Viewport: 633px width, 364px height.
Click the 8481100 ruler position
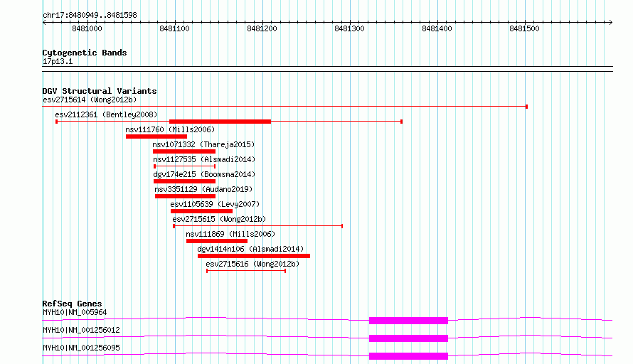pyautogui.click(x=174, y=28)
